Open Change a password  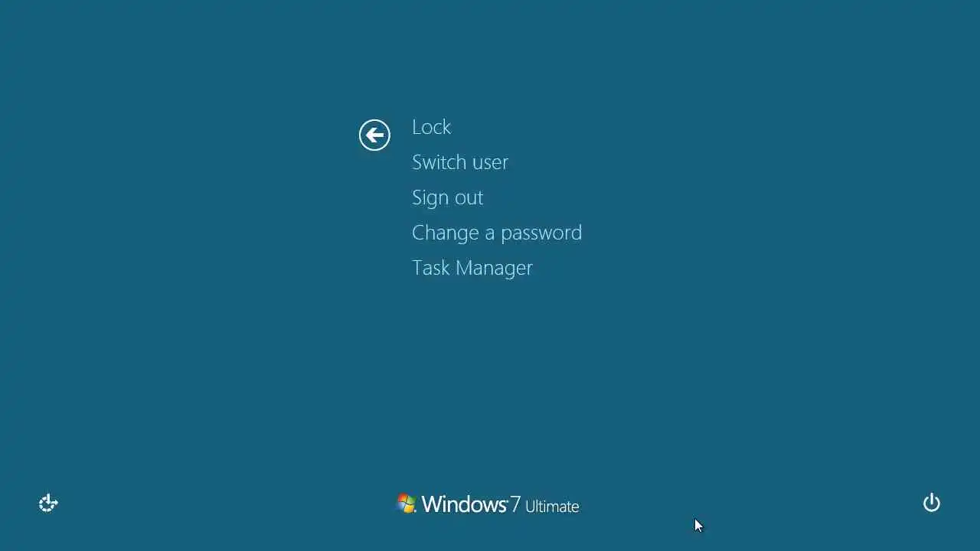(x=497, y=233)
